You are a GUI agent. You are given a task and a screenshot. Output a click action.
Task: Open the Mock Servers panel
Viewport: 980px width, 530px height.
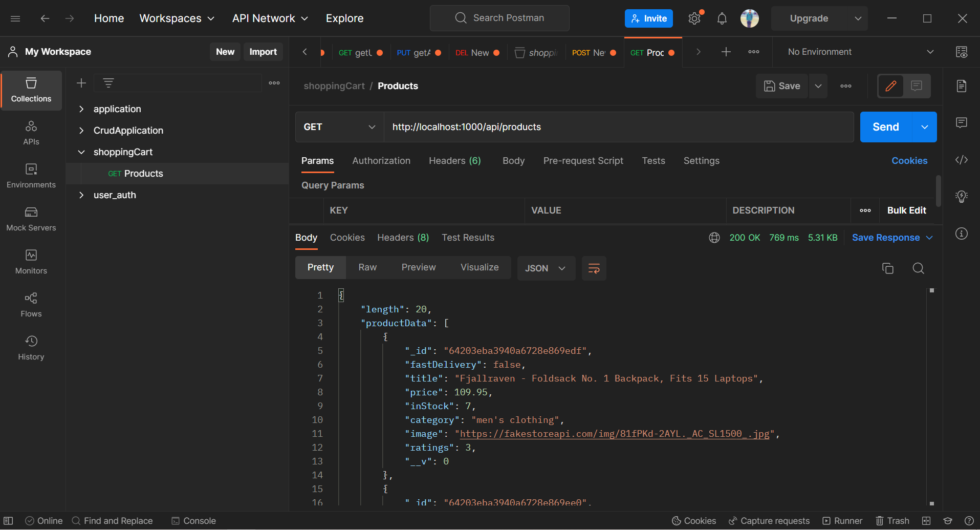(31, 219)
